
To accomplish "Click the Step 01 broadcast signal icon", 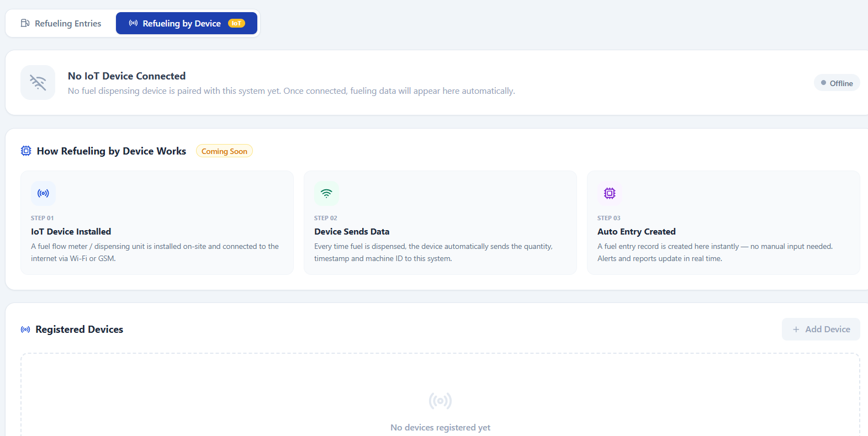I will [x=43, y=193].
